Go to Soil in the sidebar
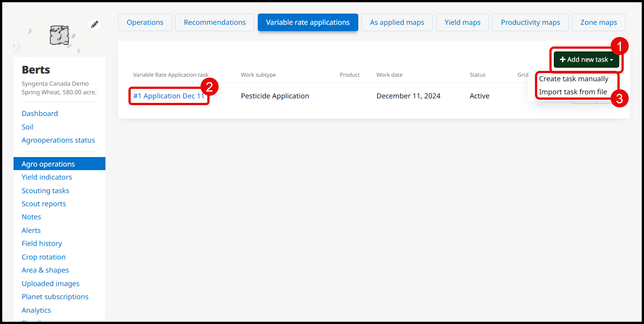This screenshot has width=644, height=324. [27, 127]
